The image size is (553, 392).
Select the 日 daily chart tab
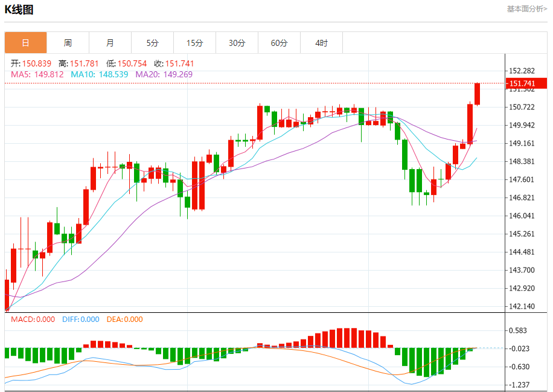click(x=25, y=43)
